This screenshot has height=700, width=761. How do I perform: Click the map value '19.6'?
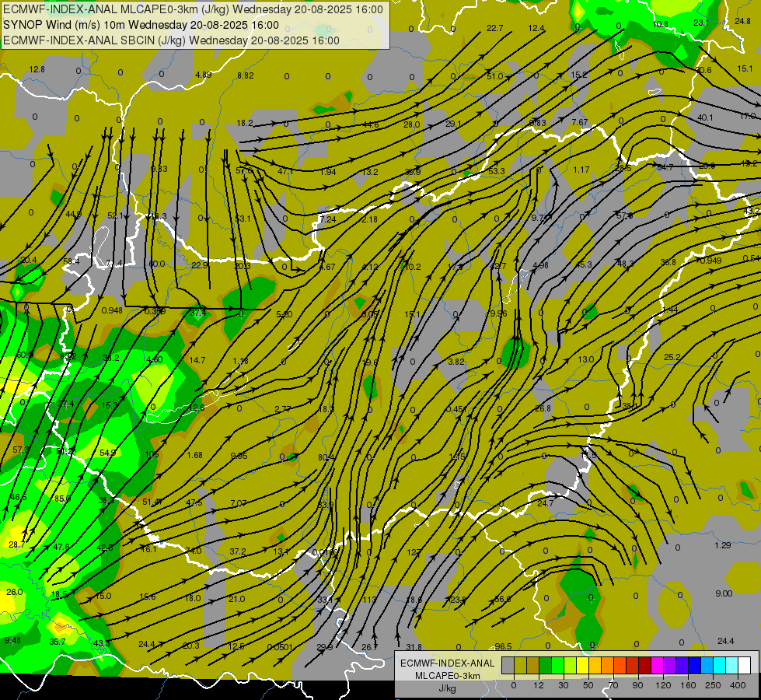pyautogui.click(x=370, y=362)
